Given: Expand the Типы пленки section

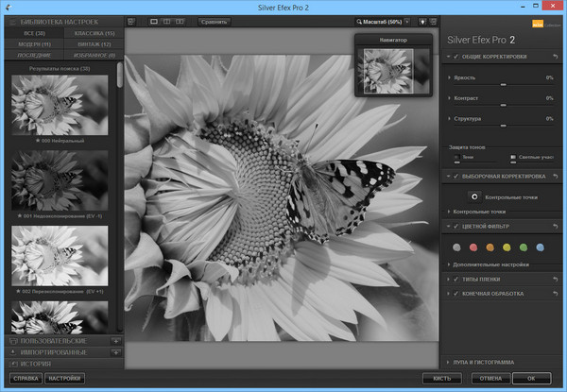Looking at the screenshot, I should tap(447, 280).
